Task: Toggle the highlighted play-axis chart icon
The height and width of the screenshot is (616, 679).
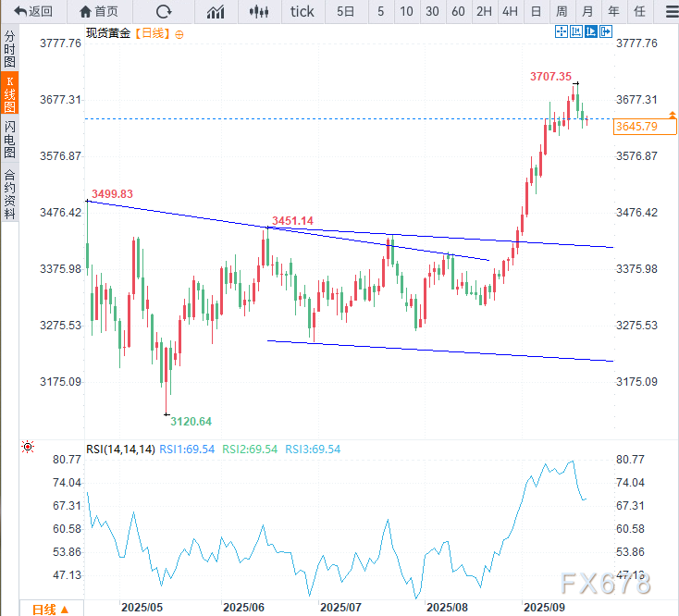Action: (590, 31)
